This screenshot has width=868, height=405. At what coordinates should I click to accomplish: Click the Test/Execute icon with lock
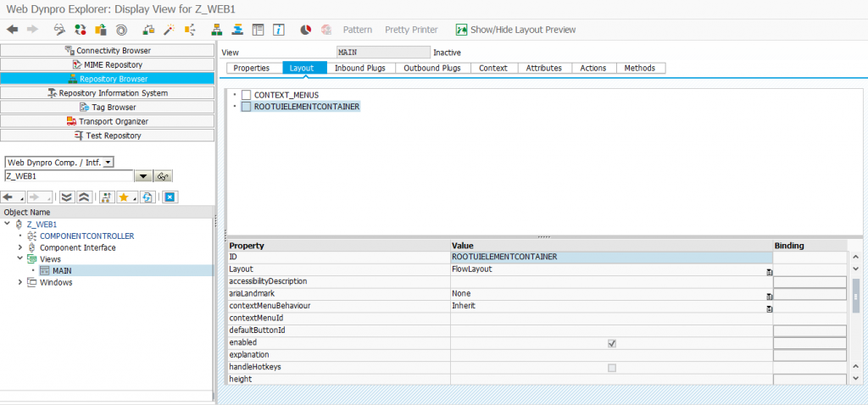tap(148, 30)
